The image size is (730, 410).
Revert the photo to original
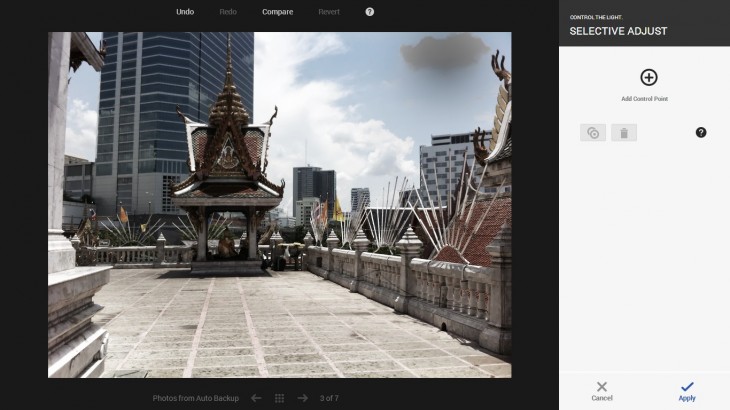click(329, 12)
